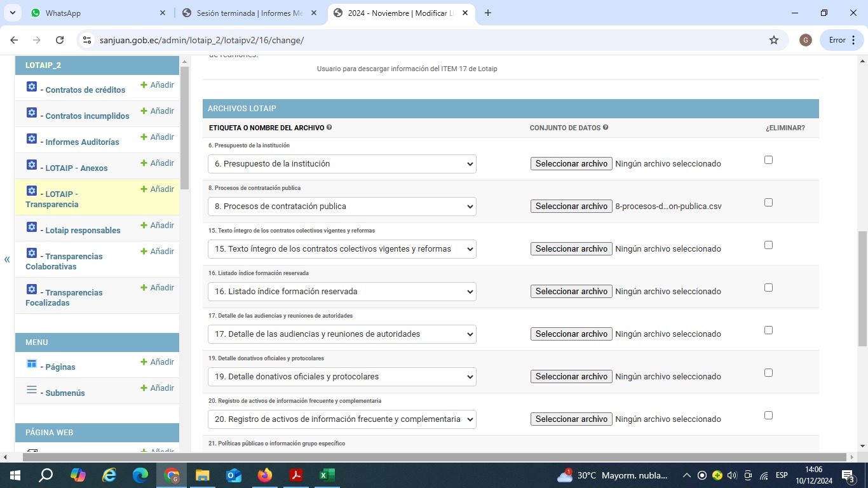Click help icon next to Conjunto de Datos

605,128
